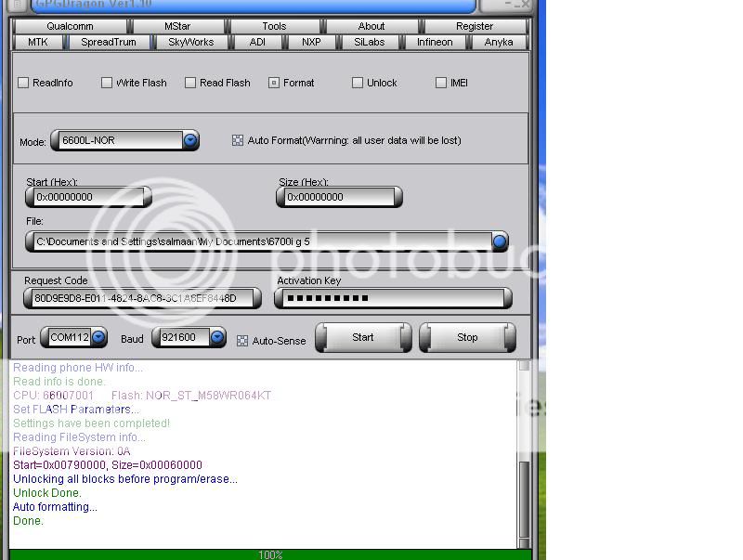This screenshot has width=743, height=560.
Task: Click the 'CPU: 66007001' log text
Action: pyautogui.click(x=53, y=396)
